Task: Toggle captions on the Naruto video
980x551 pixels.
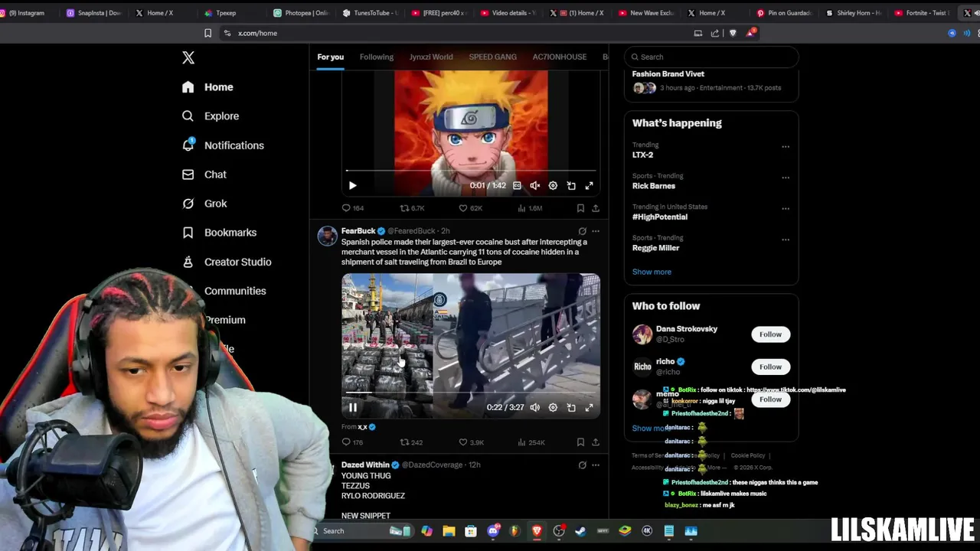Action: (517, 185)
